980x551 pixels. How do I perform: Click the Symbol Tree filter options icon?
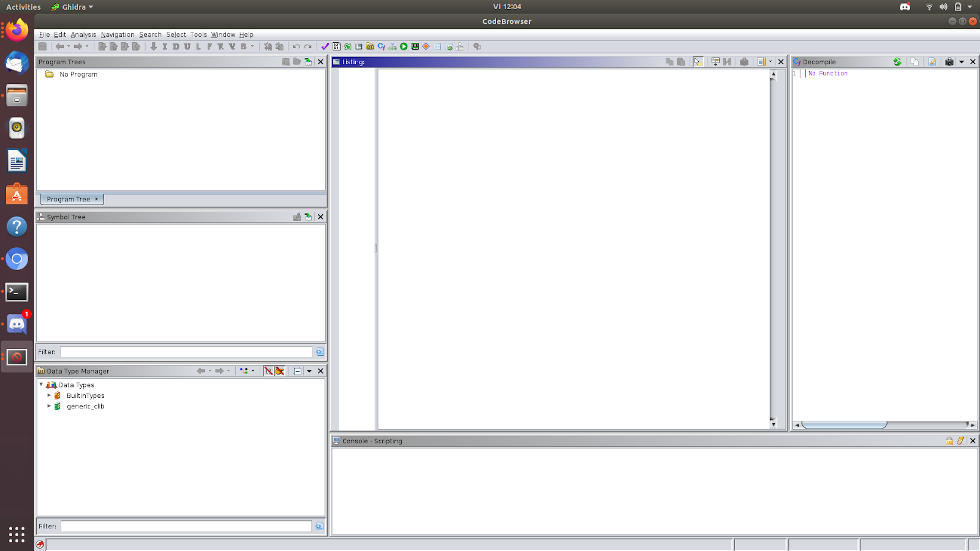(x=320, y=351)
